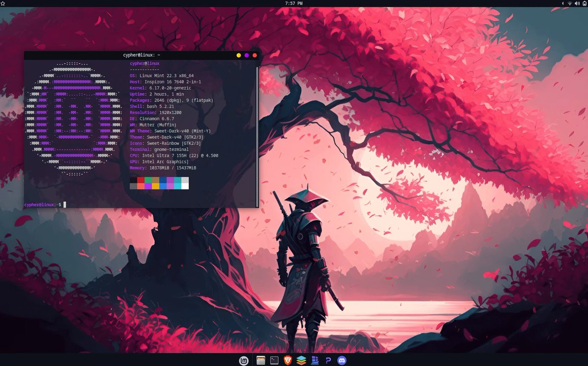Viewport: 588px width, 366px height.
Task: Click the 'WM: Mutter (Muffin)' line
Action: 153,125
